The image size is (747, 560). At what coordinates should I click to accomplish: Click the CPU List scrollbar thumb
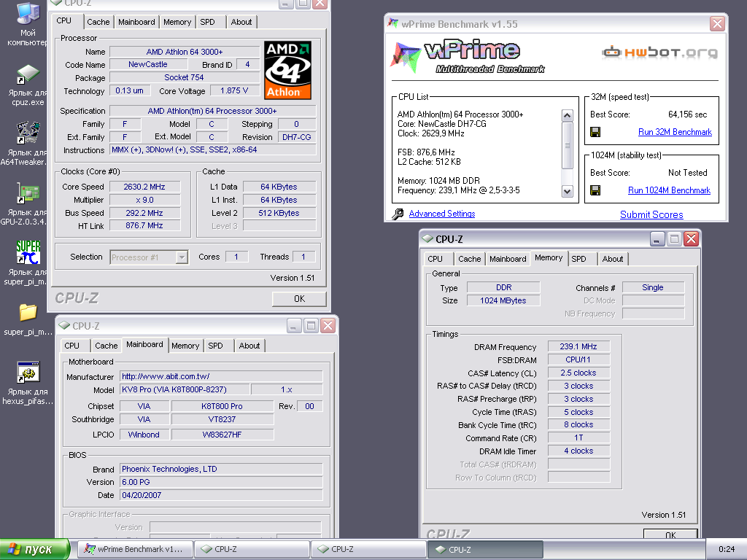(x=567, y=145)
